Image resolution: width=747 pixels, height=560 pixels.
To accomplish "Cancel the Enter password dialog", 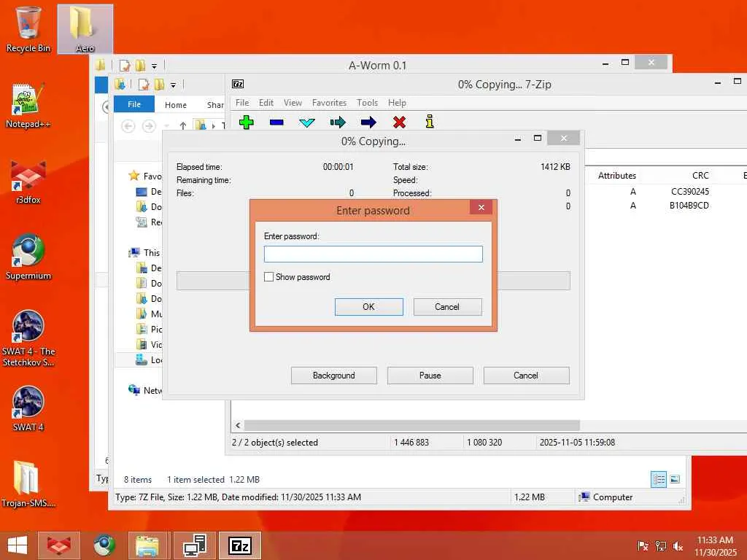I will pos(447,307).
